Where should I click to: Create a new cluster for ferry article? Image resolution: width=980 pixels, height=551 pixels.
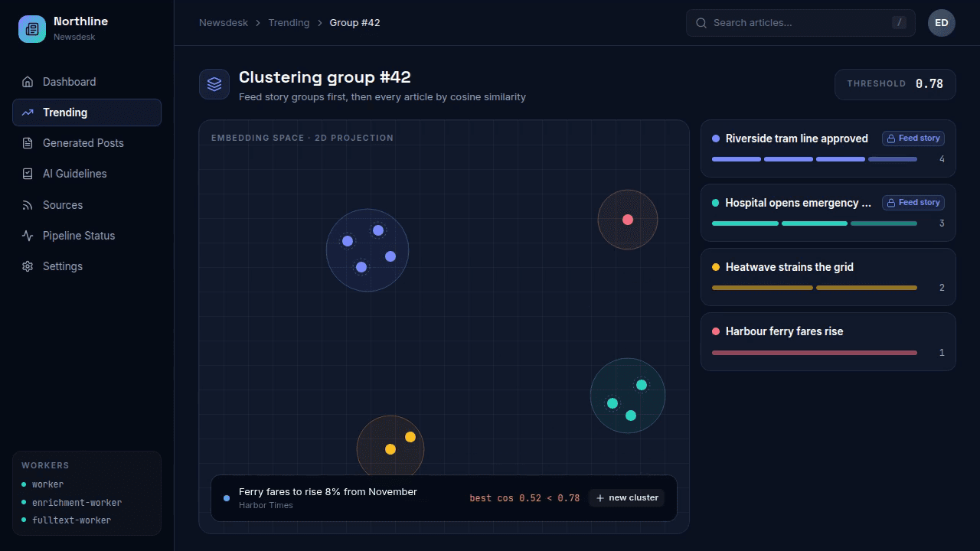[x=627, y=498]
